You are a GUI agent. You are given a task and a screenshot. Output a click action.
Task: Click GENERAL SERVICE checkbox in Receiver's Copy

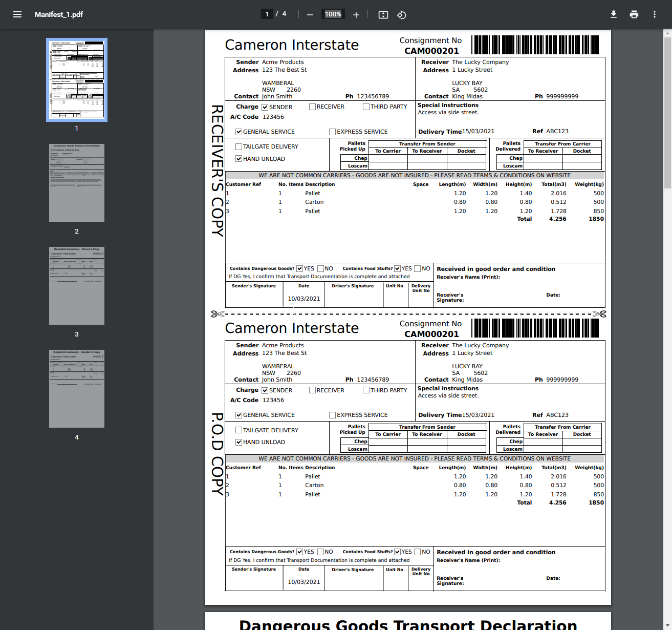tap(239, 132)
